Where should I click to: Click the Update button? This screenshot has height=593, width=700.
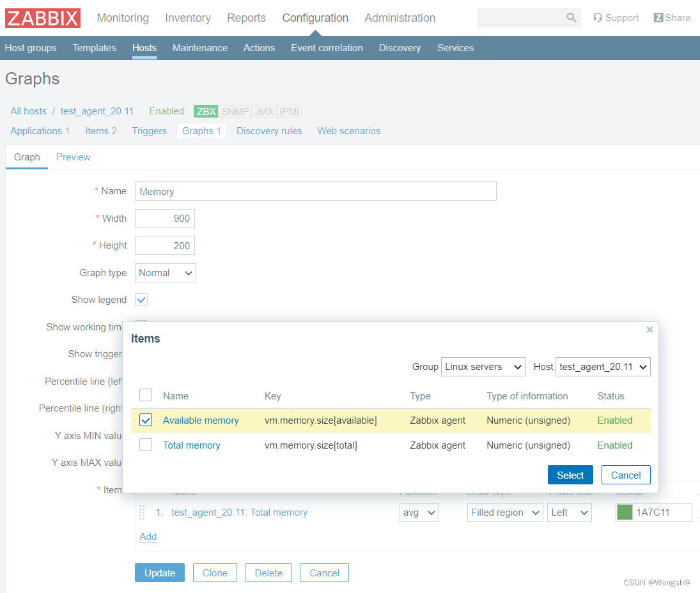coord(160,573)
